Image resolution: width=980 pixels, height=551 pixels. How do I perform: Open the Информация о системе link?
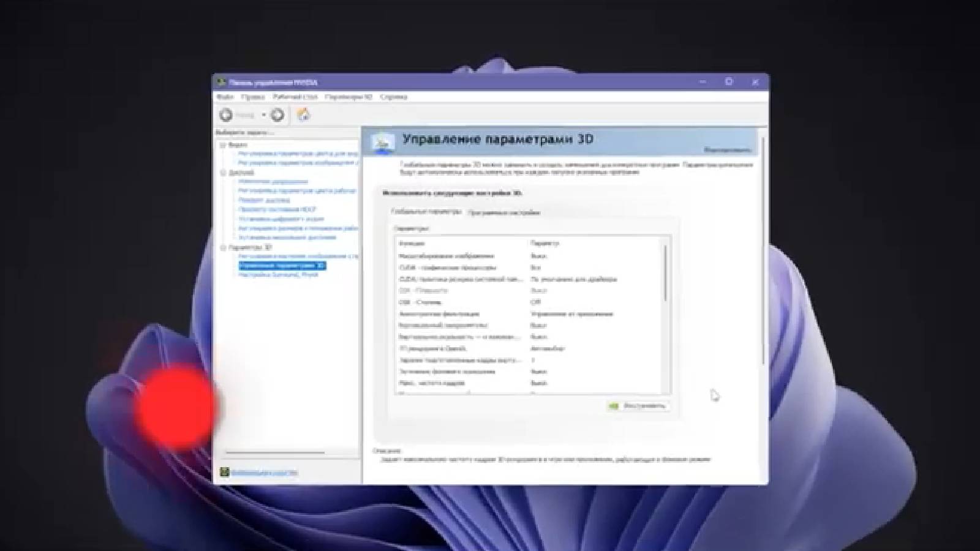click(x=264, y=473)
